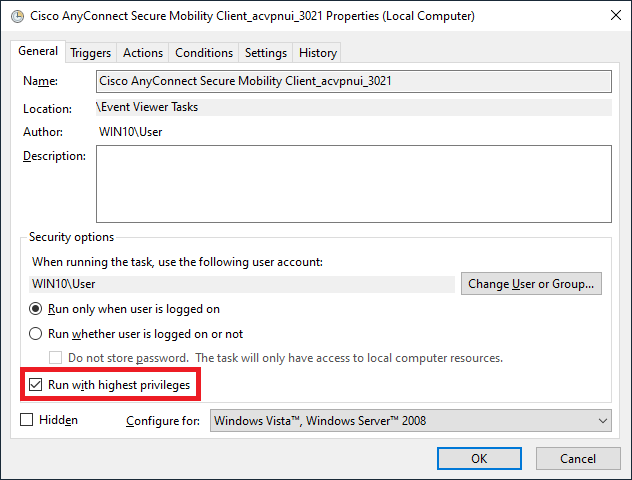Open the Configure for dropdown
The width and height of the screenshot is (632, 480).
[x=410, y=421]
